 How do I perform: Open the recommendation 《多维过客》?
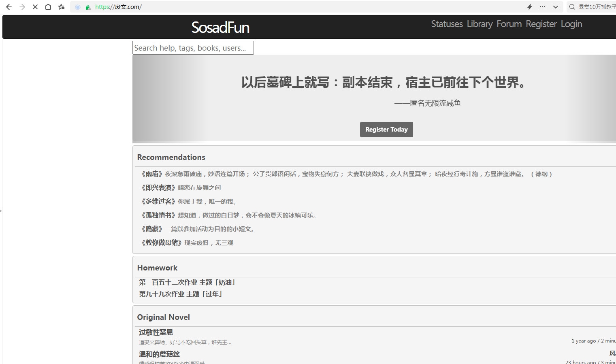(x=158, y=202)
